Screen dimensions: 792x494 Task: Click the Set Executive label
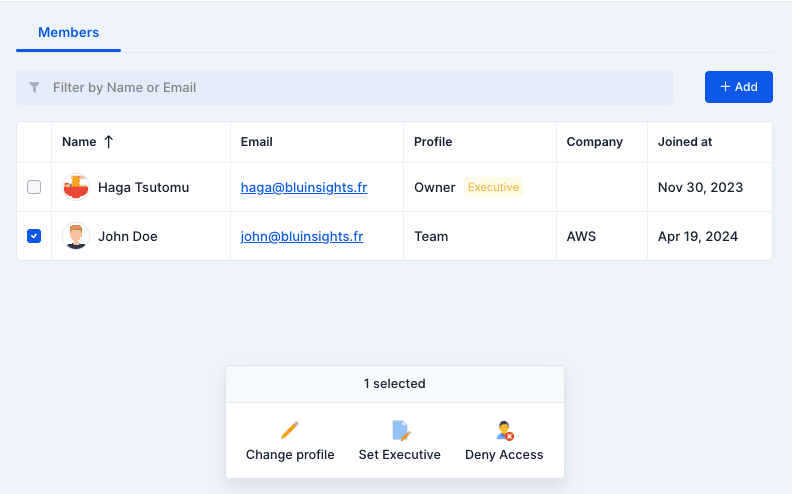pos(400,455)
